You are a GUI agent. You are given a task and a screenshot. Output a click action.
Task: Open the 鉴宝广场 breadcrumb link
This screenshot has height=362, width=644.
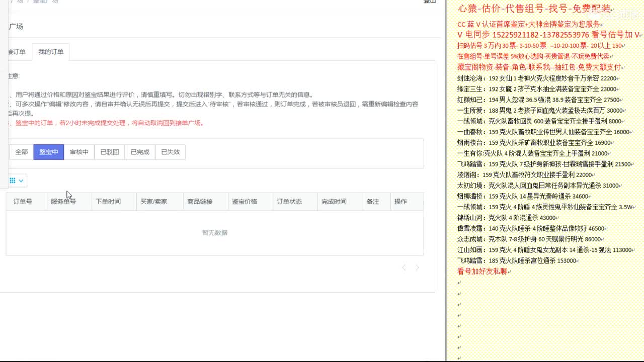click(45, 1)
